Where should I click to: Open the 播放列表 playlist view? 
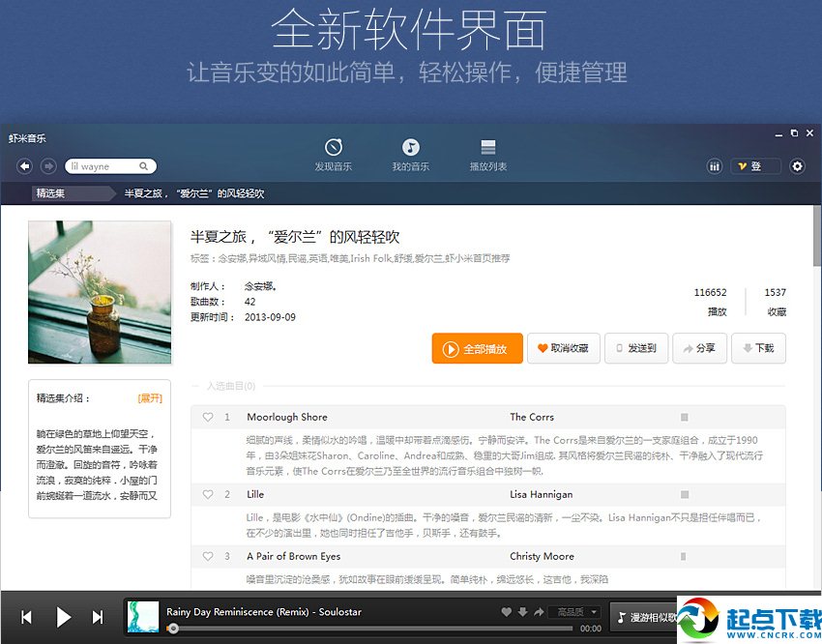pyautogui.click(x=487, y=154)
